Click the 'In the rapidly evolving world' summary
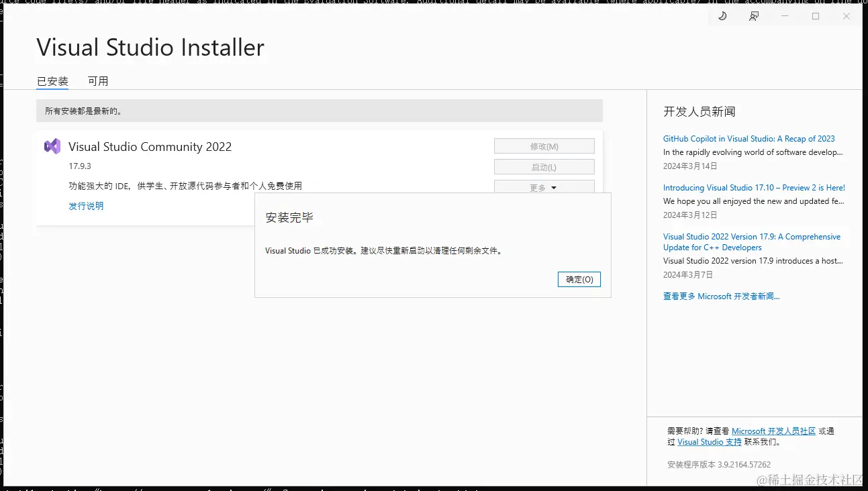868x491 pixels. tap(753, 152)
